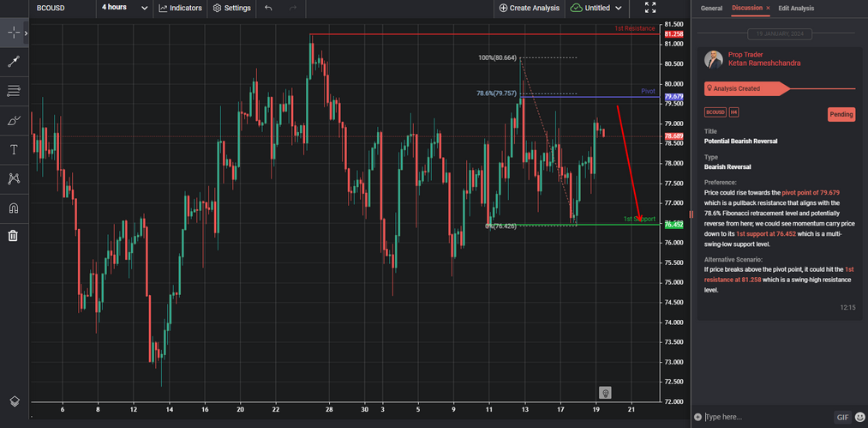Image resolution: width=868 pixels, height=428 pixels.
Task: Switch to the Edit Analysis tab
Action: coord(796,9)
